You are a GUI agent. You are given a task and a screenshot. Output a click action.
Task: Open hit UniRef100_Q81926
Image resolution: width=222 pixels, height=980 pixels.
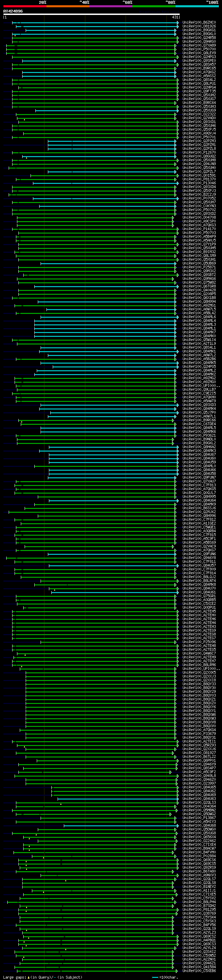click(199, 26)
